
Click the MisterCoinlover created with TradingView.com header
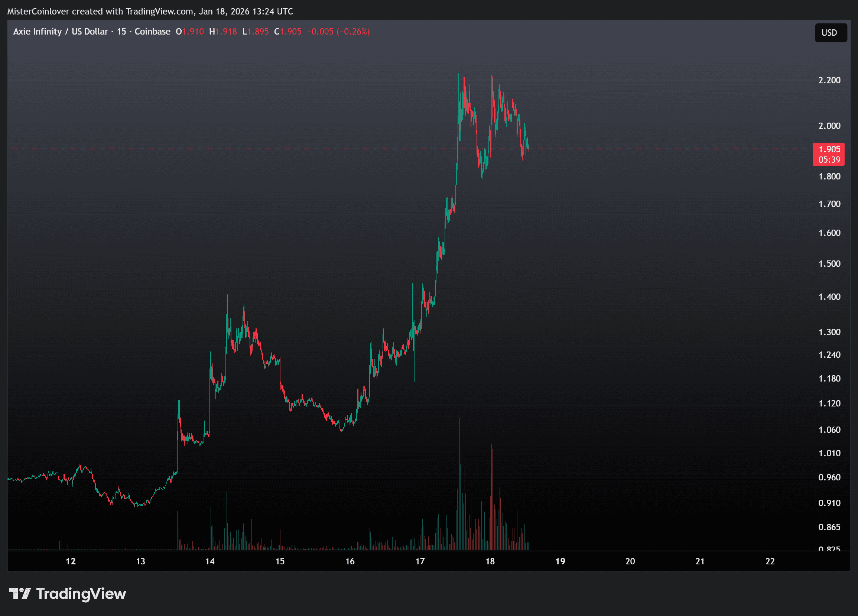[150, 12]
